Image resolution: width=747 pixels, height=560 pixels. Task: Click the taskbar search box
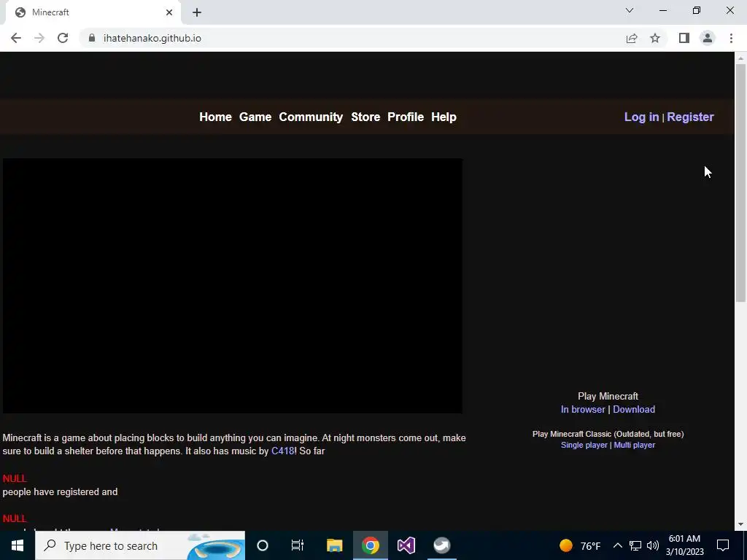pos(140,545)
